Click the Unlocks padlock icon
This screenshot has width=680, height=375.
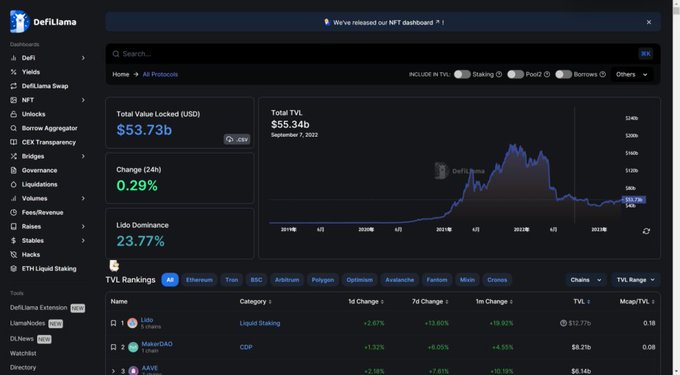pos(13,114)
